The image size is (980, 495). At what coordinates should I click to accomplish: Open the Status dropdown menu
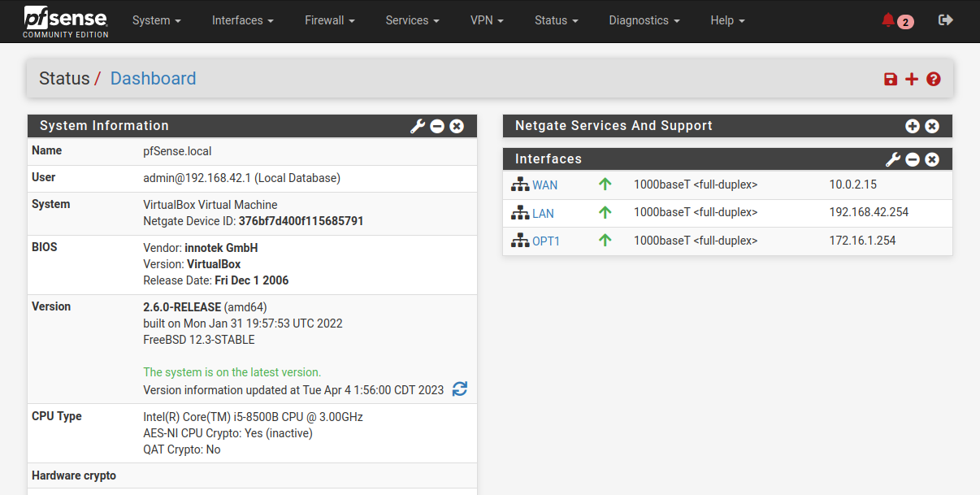click(557, 20)
